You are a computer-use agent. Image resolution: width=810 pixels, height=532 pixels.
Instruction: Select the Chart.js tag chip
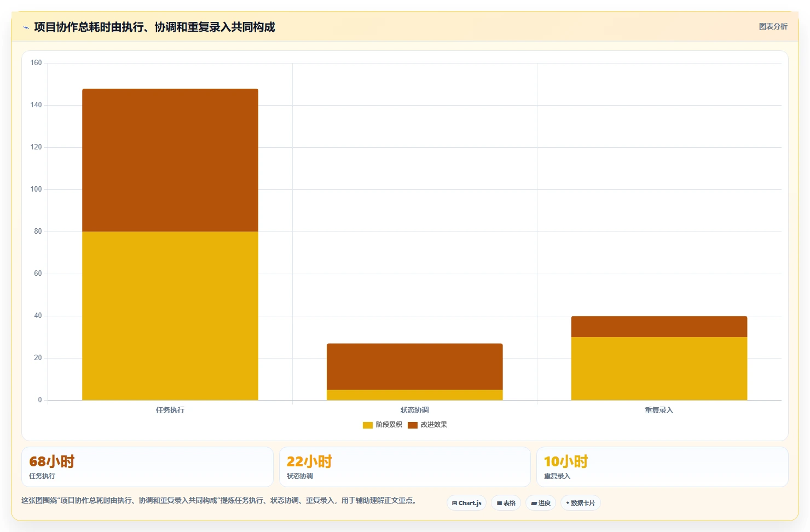click(466, 503)
